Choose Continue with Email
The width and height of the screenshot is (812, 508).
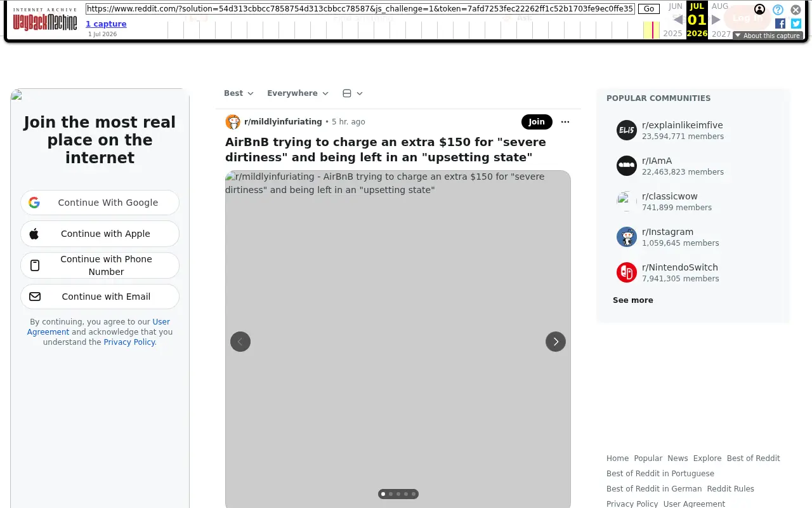point(100,297)
